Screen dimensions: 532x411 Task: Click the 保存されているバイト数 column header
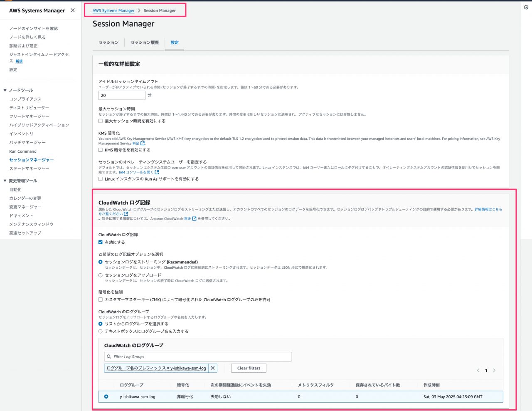pos(378,385)
